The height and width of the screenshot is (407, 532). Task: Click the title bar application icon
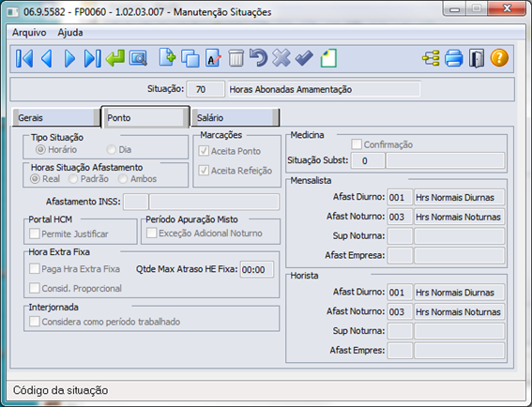13,12
